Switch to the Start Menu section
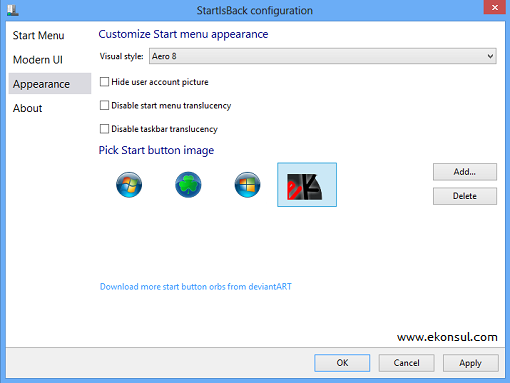This screenshot has width=510, height=383. [x=39, y=35]
